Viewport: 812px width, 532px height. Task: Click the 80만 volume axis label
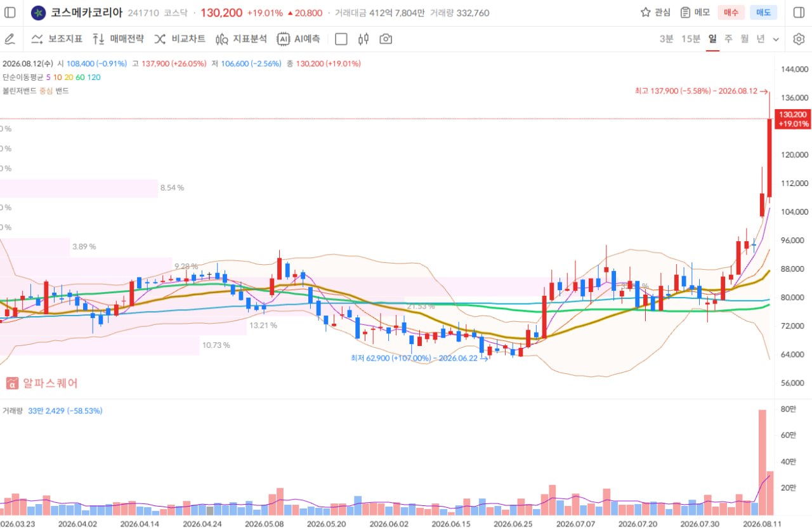(788, 409)
